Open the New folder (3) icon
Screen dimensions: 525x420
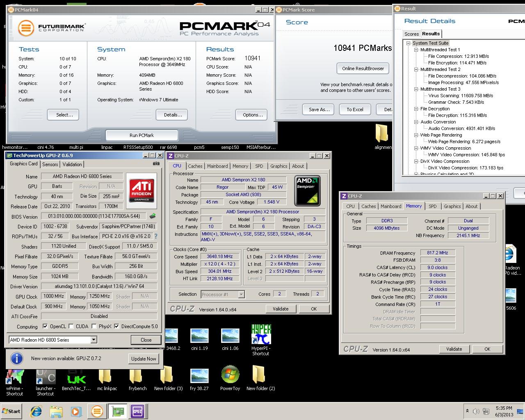point(168,379)
